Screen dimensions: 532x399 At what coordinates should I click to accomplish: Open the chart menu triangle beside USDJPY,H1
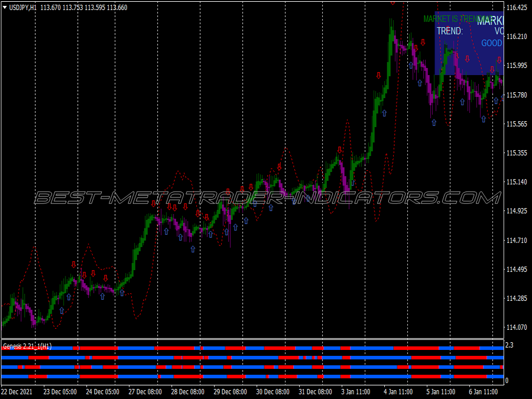point(5,8)
